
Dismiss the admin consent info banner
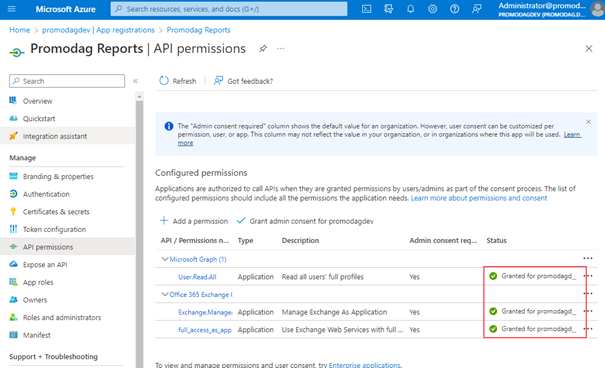click(x=588, y=122)
